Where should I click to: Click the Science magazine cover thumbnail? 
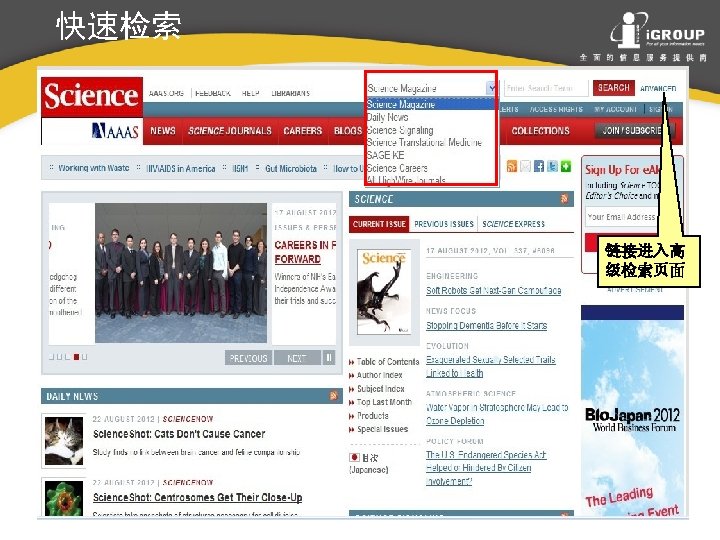(x=384, y=292)
